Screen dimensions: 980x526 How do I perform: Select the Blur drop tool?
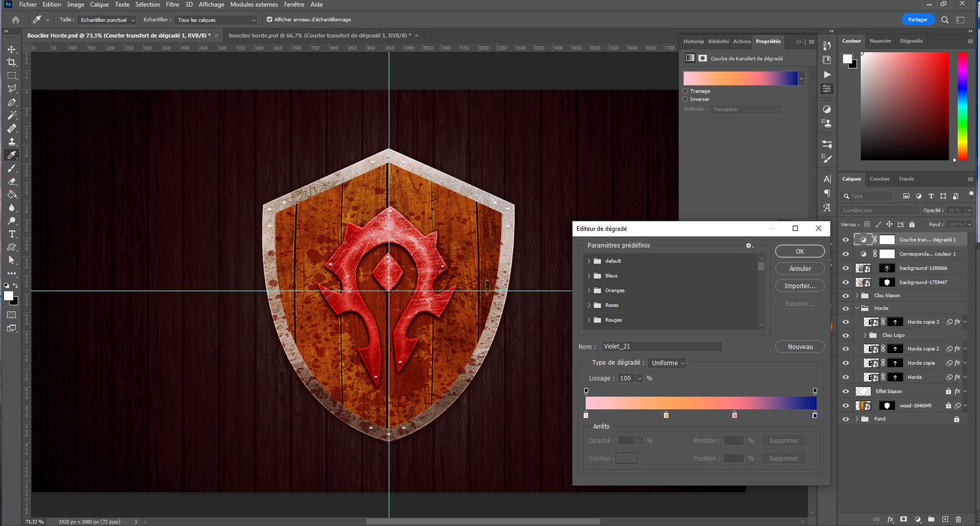click(12, 208)
